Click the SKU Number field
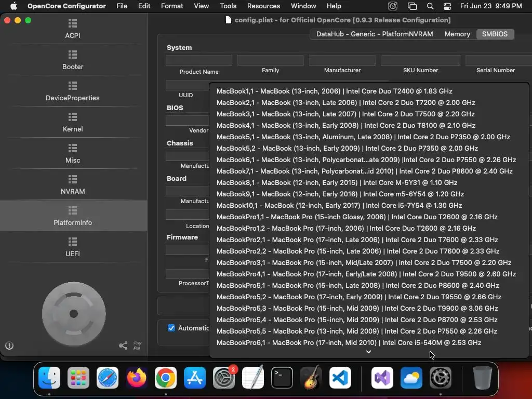Viewport: 532px width, 399px height. point(420,60)
